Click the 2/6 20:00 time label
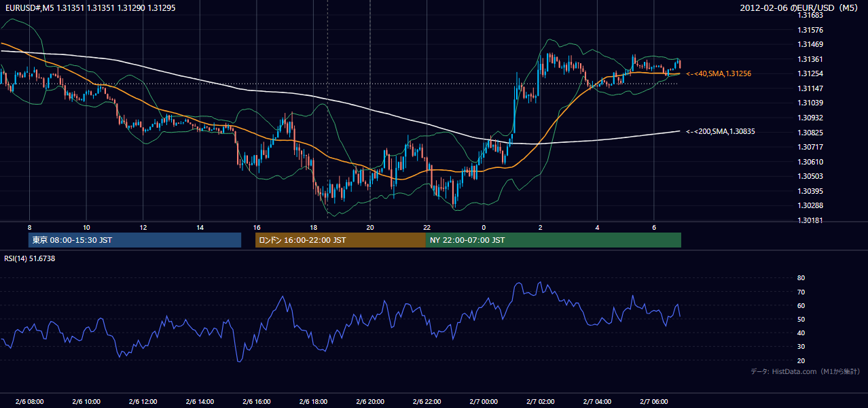The image size is (868, 408). pyautogui.click(x=370, y=401)
